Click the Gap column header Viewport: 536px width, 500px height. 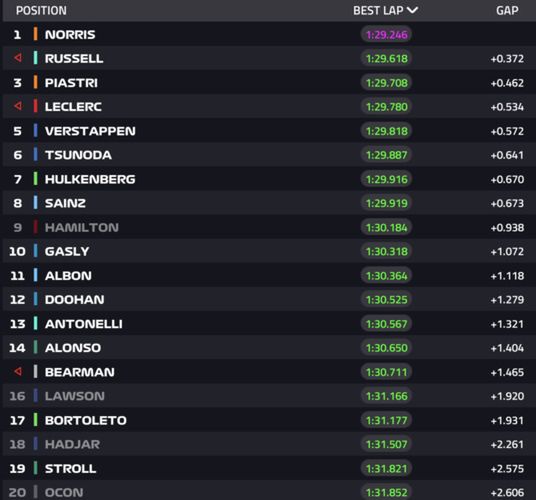click(x=507, y=11)
